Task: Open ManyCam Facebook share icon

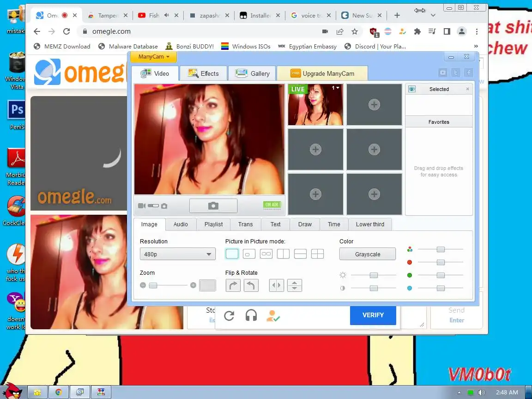Action: point(469,73)
